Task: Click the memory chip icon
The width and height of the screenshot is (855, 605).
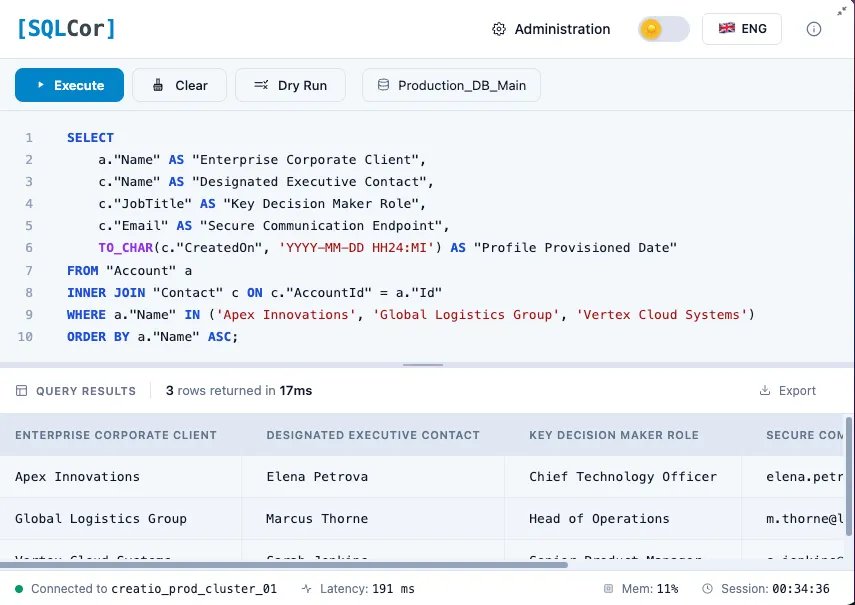Action: click(x=608, y=589)
